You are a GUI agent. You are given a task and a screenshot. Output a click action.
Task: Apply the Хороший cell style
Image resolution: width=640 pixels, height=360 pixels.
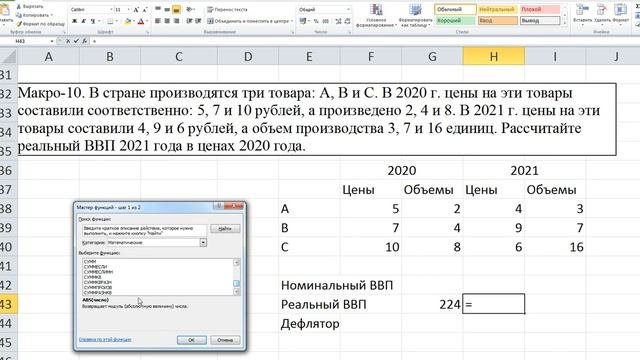[455, 20]
